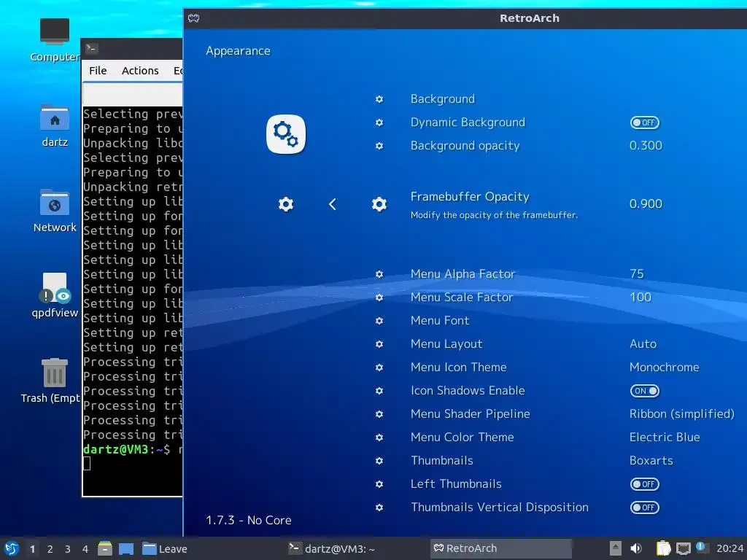Open the Computer desktop icon

click(54, 40)
